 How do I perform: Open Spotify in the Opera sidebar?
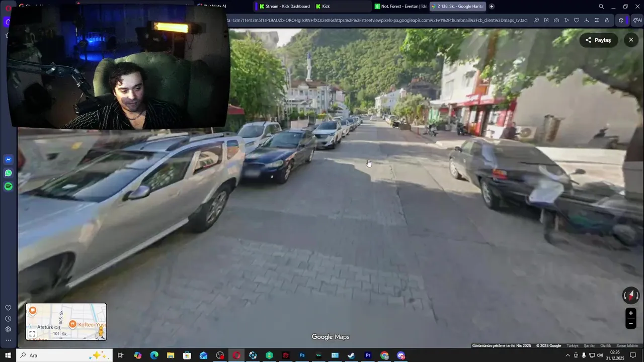(x=8, y=187)
